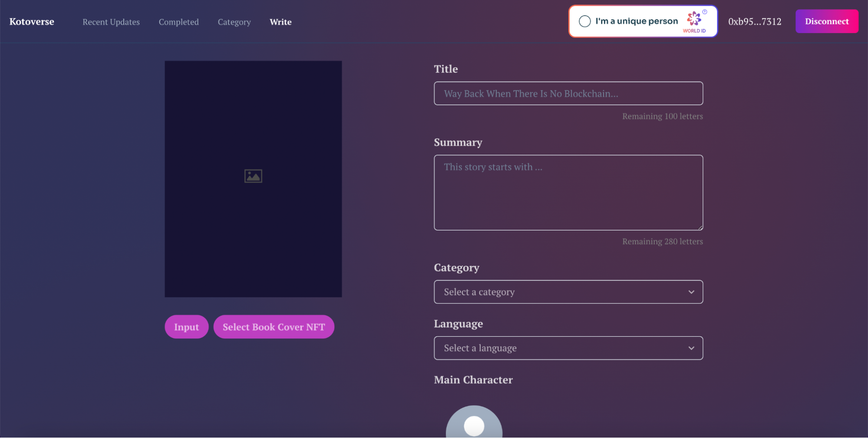This screenshot has height=438, width=868.
Task: Click the World ID flower logo
Action: [693, 20]
